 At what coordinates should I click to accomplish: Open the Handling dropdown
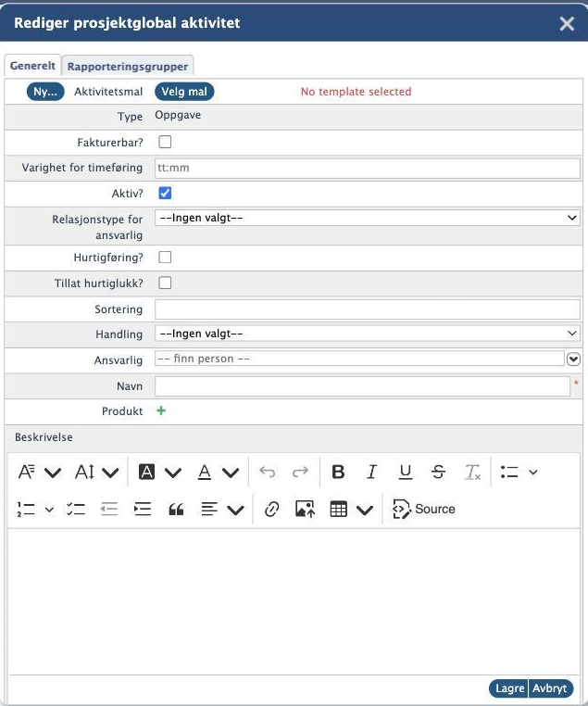(x=367, y=334)
